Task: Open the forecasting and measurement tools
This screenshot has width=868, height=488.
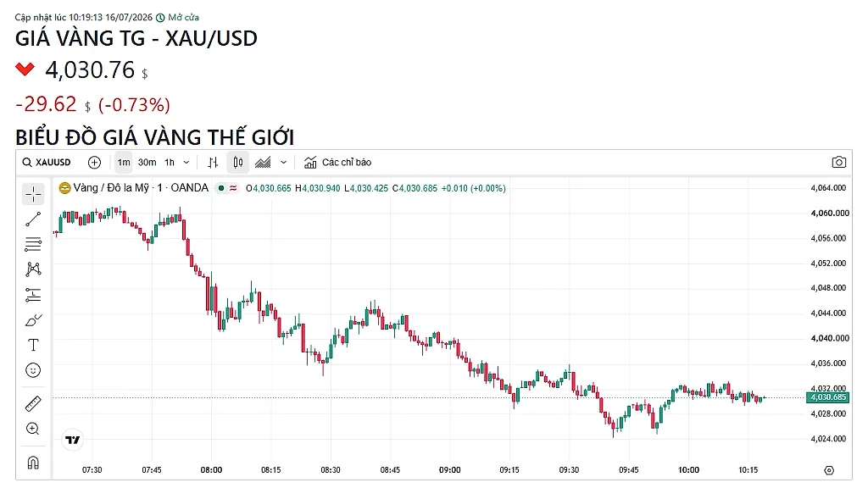Action: 33,295
